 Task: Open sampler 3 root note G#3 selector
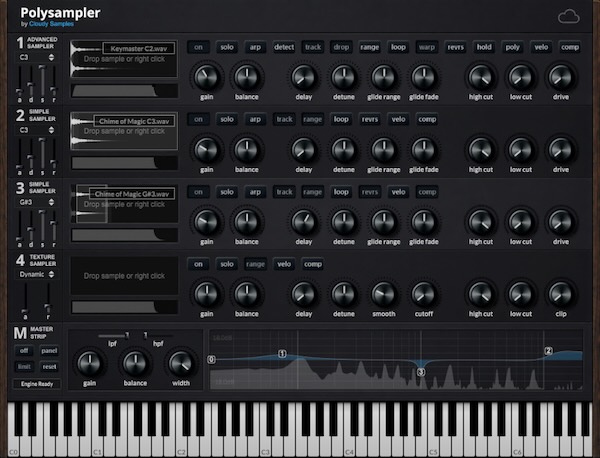point(36,202)
